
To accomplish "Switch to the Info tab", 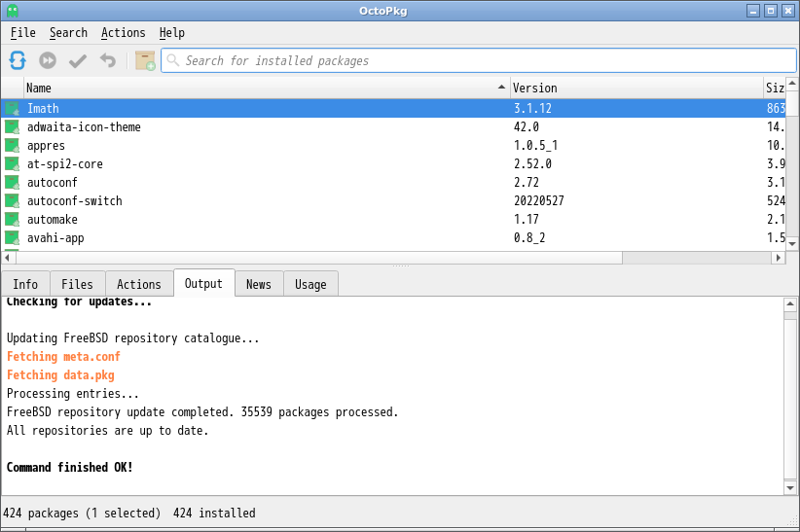I will (x=25, y=284).
